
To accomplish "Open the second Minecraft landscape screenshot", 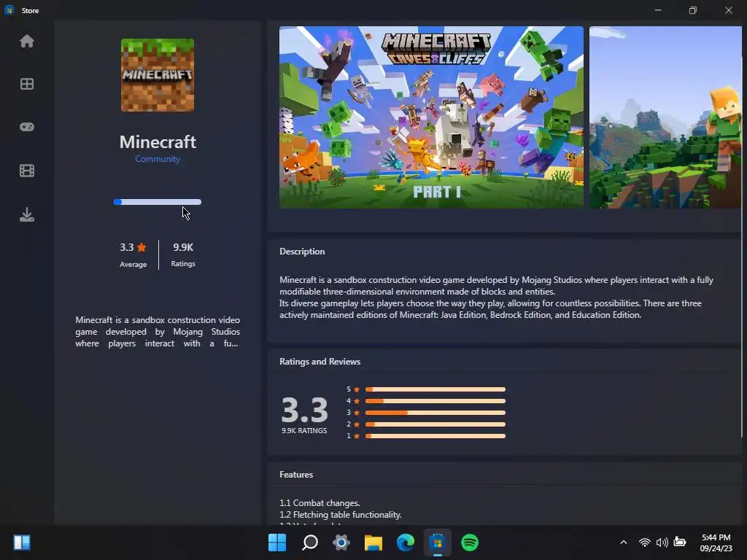I will coord(665,117).
